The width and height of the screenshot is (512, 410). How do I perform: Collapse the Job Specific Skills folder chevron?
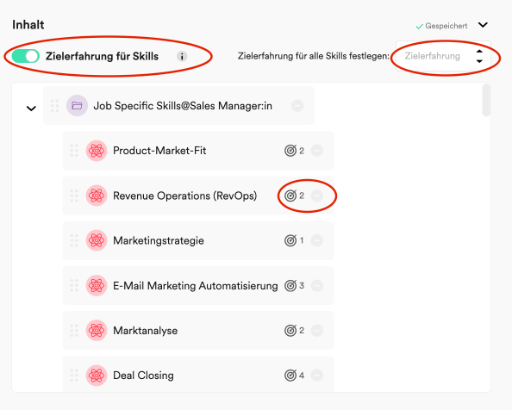(x=31, y=108)
